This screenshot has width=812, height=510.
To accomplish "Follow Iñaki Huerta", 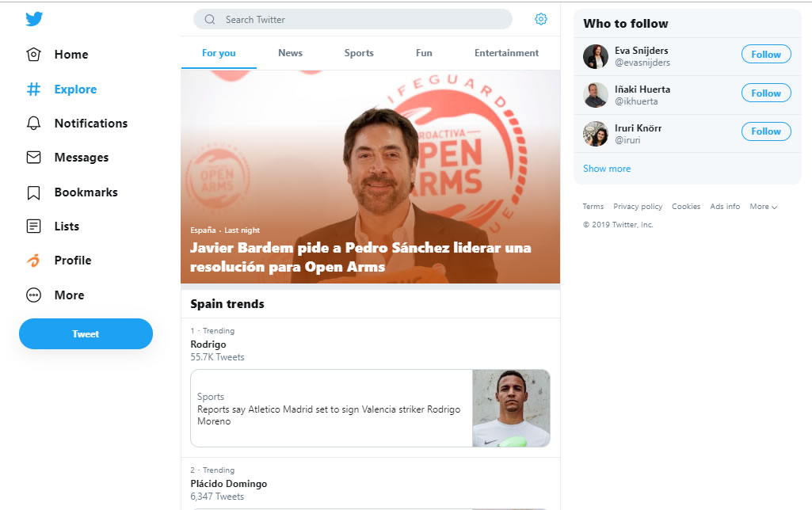I will point(765,93).
